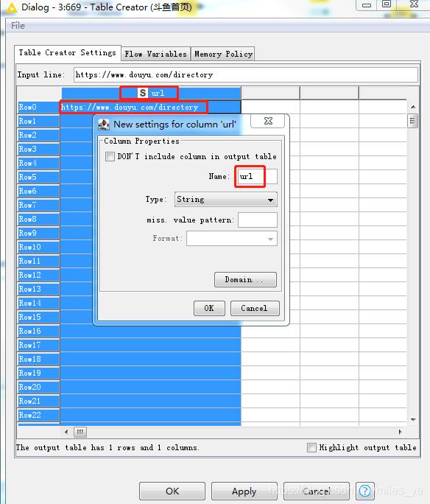The image size is (430, 504).
Task: Click the vertical scrollbar up arrow
Action: click(x=413, y=107)
